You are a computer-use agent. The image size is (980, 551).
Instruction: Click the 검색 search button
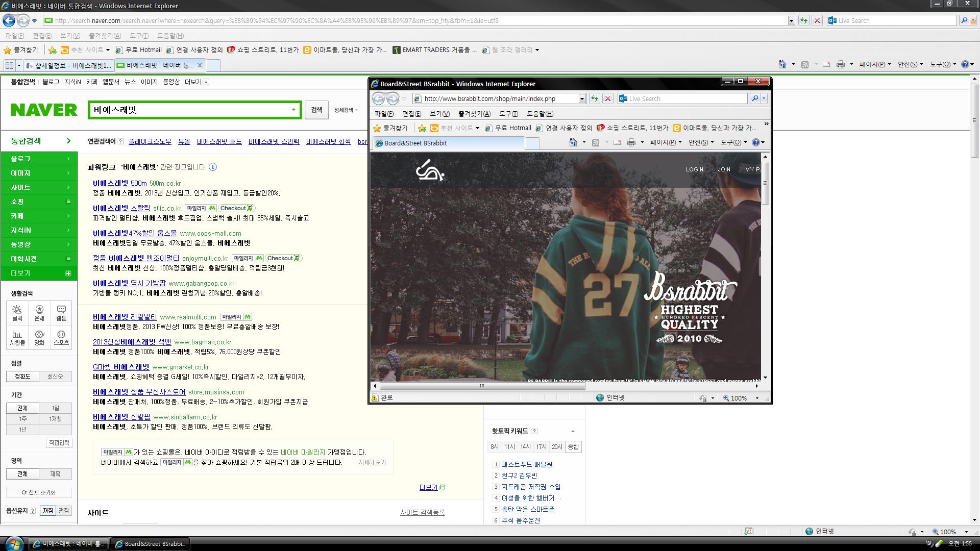pyautogui.click(x=316, y=110)
